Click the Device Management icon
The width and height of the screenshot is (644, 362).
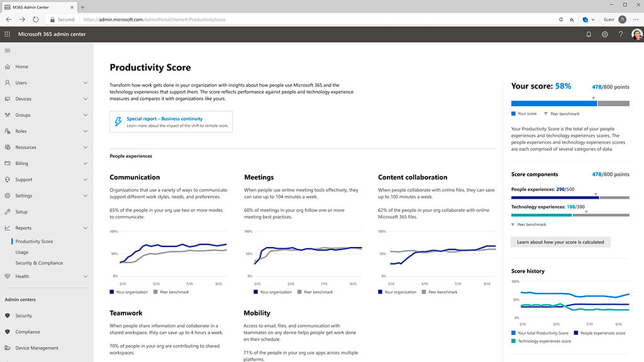tap(8, 348)
